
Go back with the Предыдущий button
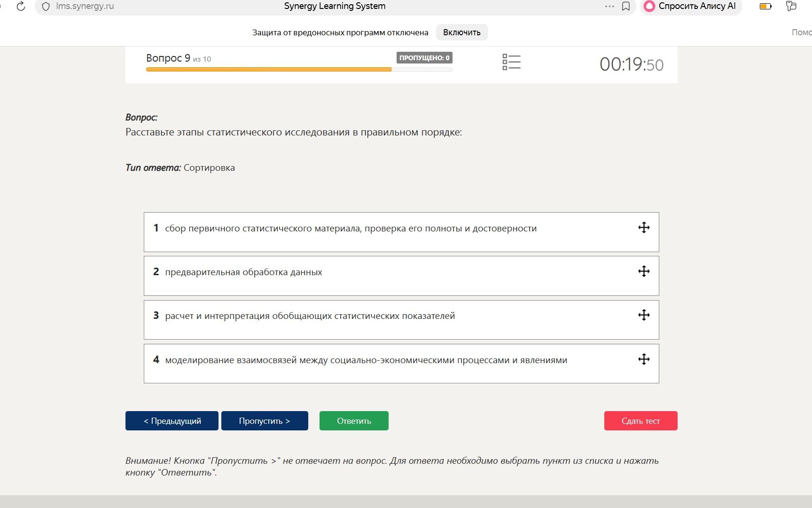[x=172, y=421]
